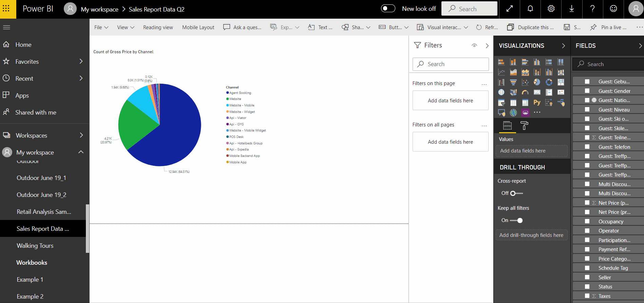Image resolution: width=644 pixels, height=303 pixels.
Task: Select the waterfall chart visual
Action: click(501, 82)
